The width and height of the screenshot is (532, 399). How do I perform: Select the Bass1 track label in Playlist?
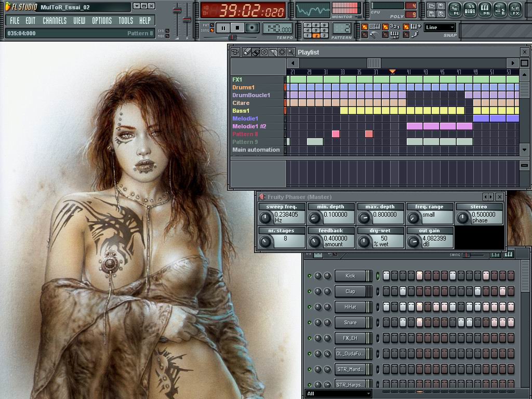tap(241, 111)
